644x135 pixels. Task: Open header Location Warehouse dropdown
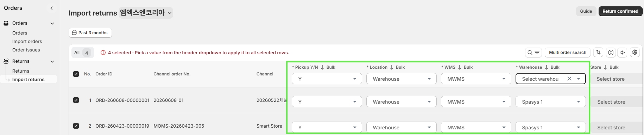(x=402, y=79)
